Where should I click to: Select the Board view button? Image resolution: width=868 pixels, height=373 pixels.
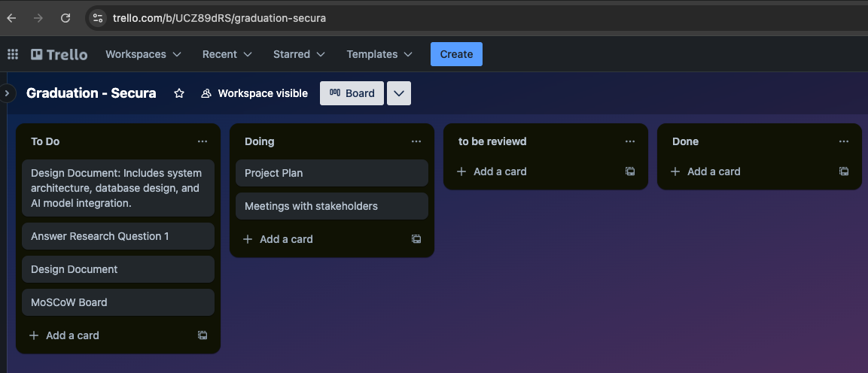click(352, 93)
